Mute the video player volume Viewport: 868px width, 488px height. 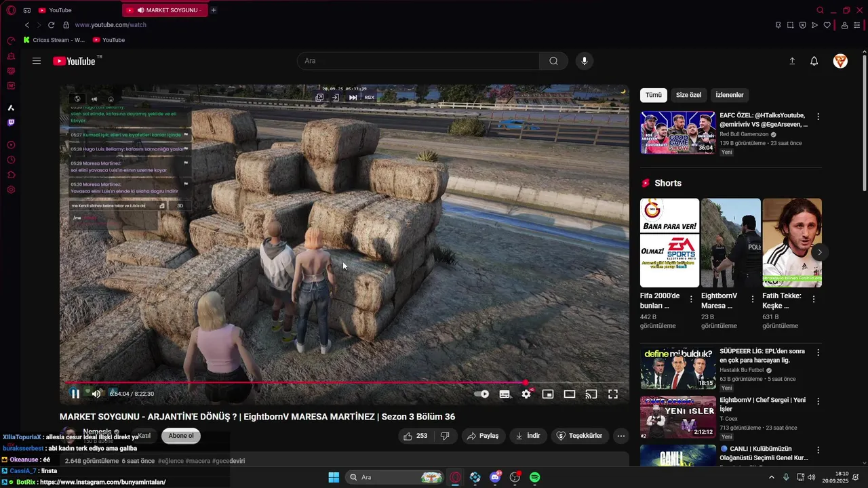coord(96,394)
